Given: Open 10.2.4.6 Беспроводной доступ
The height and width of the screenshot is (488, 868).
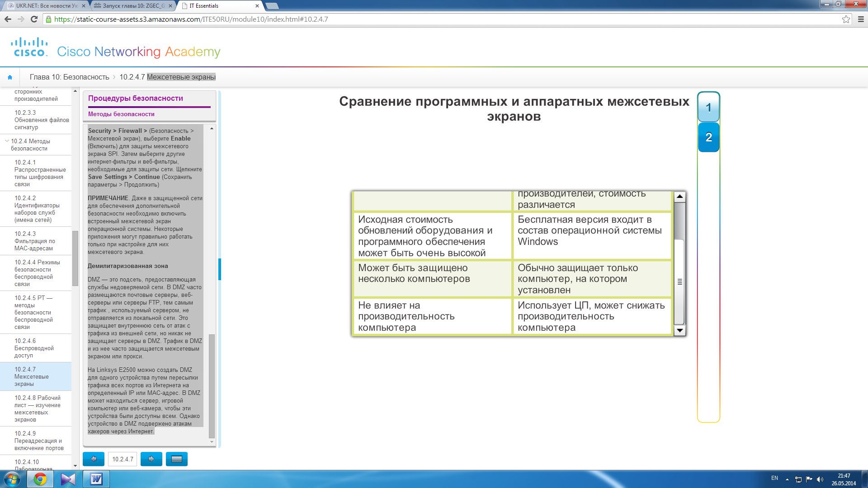Looking at the screenshot, I should point(36,348).
